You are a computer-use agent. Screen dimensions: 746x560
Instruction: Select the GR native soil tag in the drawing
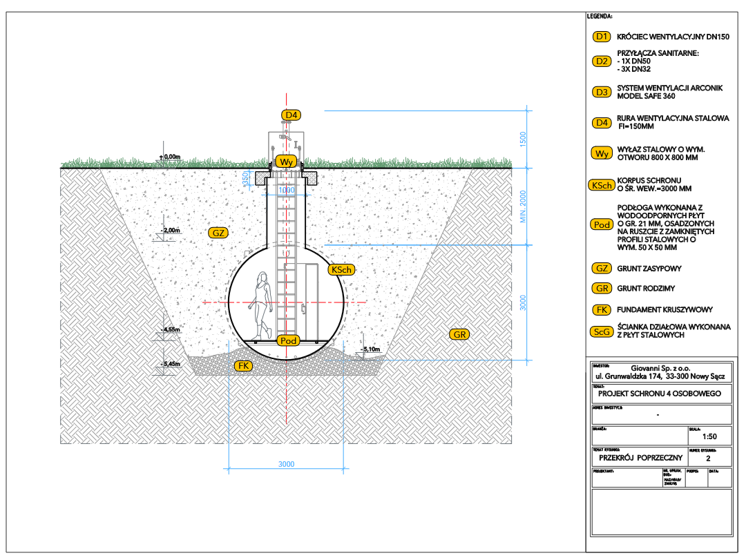pyautogui.click(x=459, y=334)
